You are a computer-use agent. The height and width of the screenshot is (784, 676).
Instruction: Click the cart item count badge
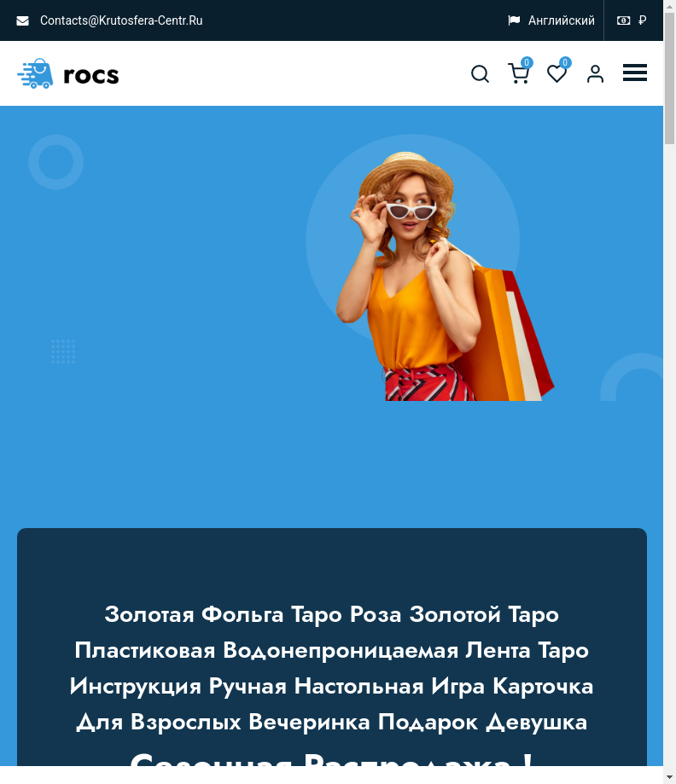(527, 62)
